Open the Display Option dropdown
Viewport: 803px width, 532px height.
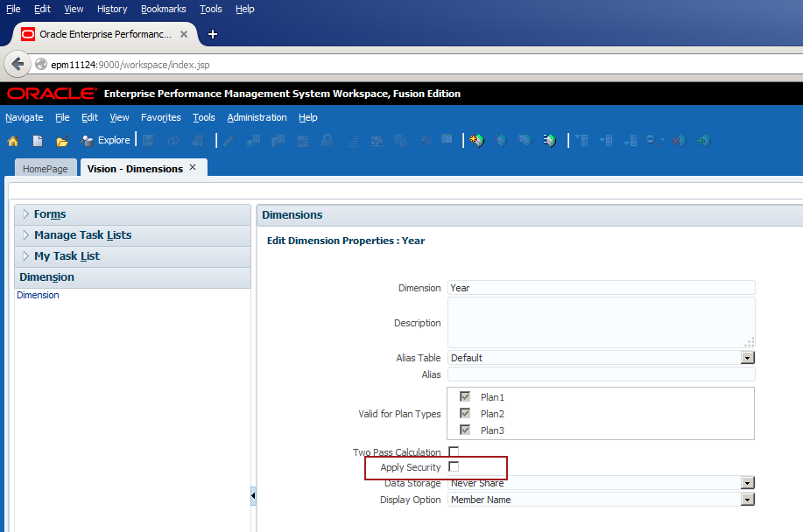pyautogui.click(x=748, y=500)
